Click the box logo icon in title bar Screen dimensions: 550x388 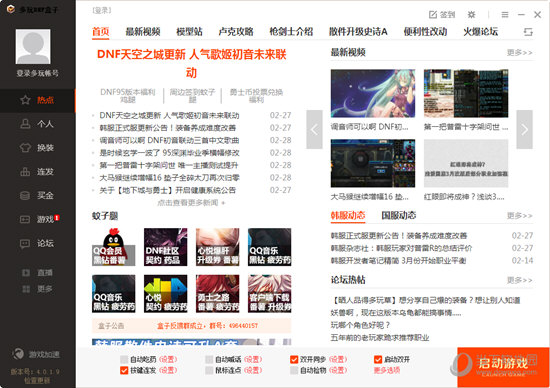click(x=11, y=9)
